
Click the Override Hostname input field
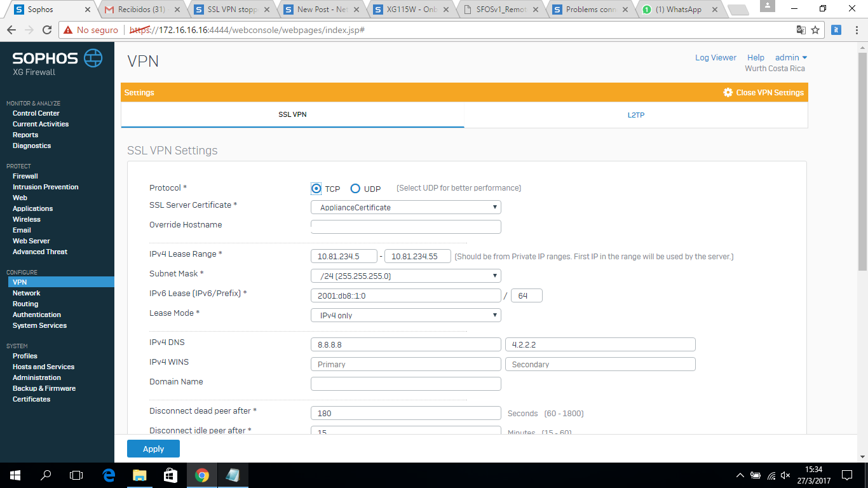[x=406, y=227]
